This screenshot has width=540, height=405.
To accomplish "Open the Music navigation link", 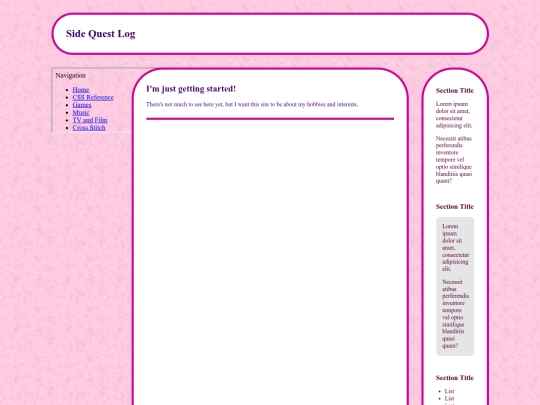I will coord(81,113).
